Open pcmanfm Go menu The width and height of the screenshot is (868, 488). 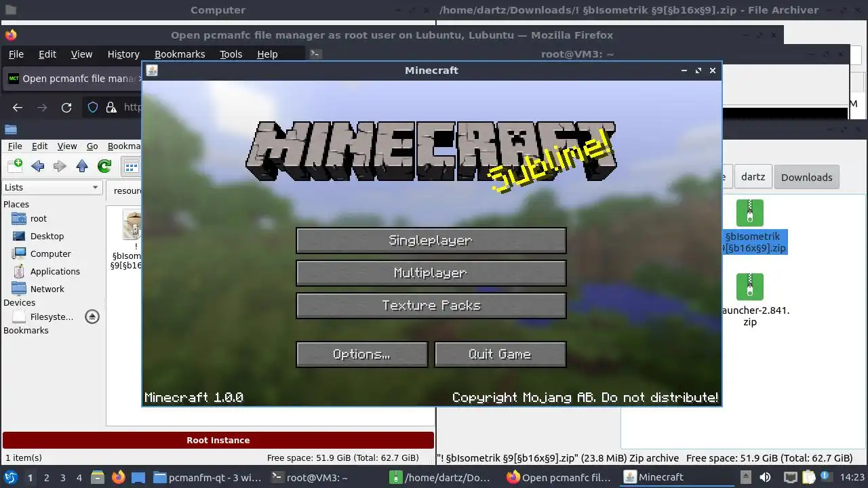pyautogui.click(x=92, y=146)
